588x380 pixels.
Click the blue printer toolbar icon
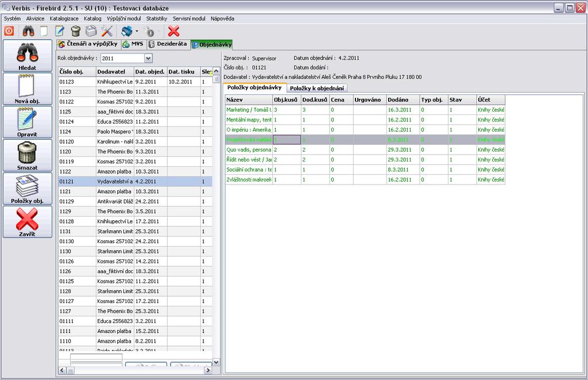pos(127,31)
